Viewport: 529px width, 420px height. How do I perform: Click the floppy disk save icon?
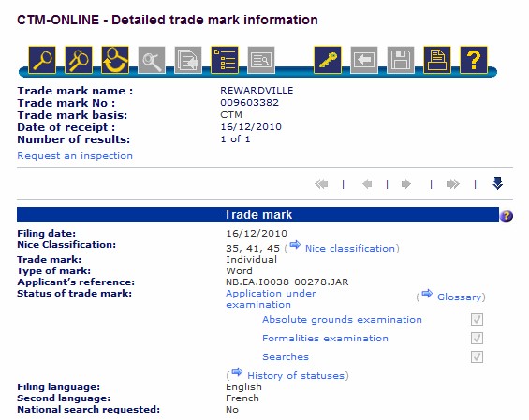tap(401, 61)
